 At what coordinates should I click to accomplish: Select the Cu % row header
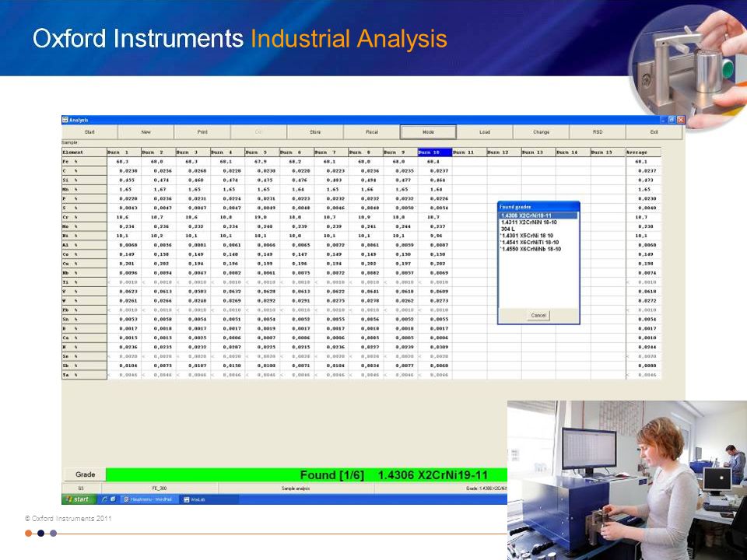[84, 264]
